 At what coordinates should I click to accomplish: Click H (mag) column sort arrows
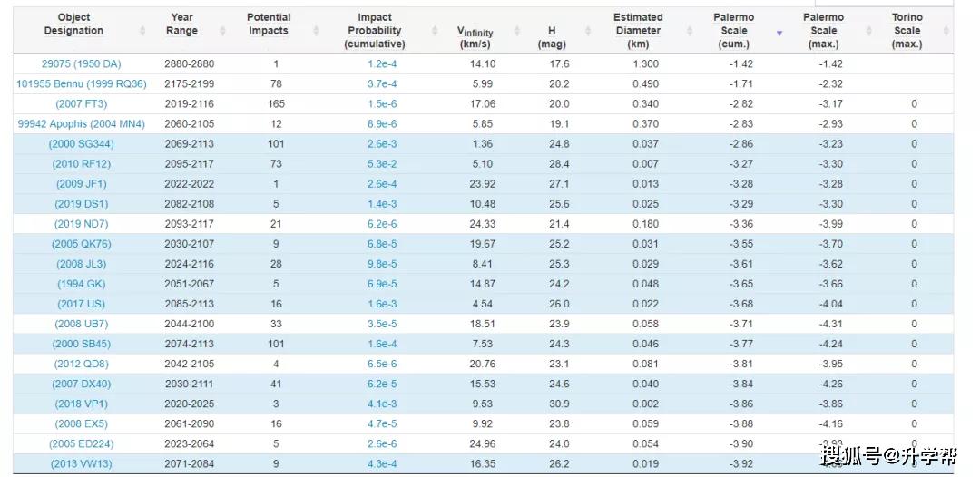click(587, 31)
